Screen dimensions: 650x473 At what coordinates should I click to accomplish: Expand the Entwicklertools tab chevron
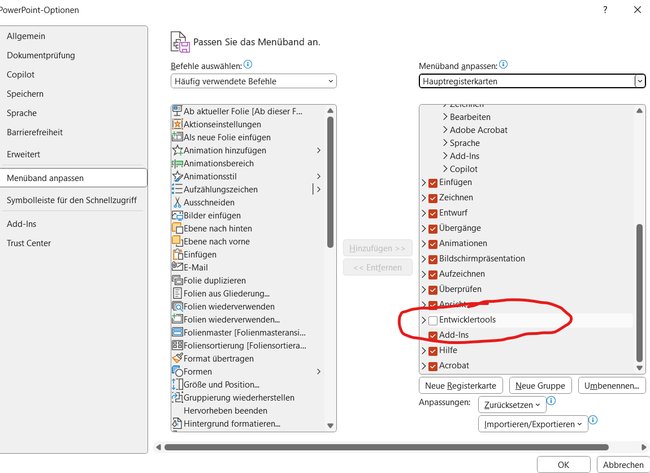(x=424, y=320)
